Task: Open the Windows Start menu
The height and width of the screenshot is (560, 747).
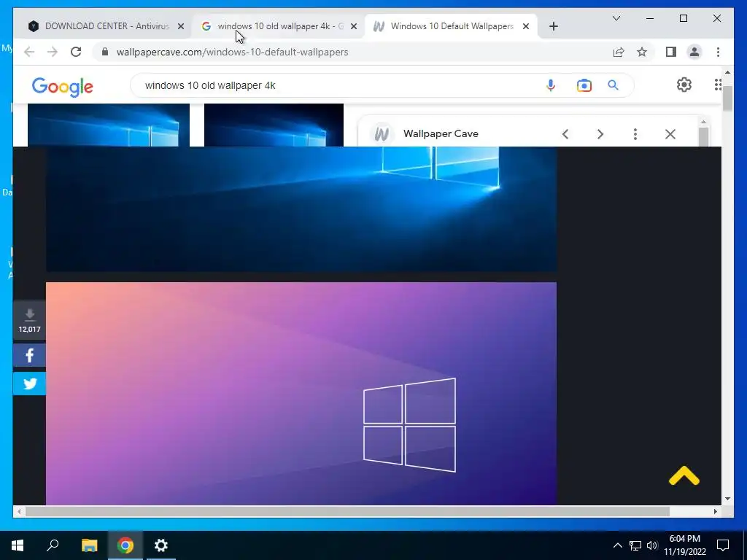Action: coord(18,545)
